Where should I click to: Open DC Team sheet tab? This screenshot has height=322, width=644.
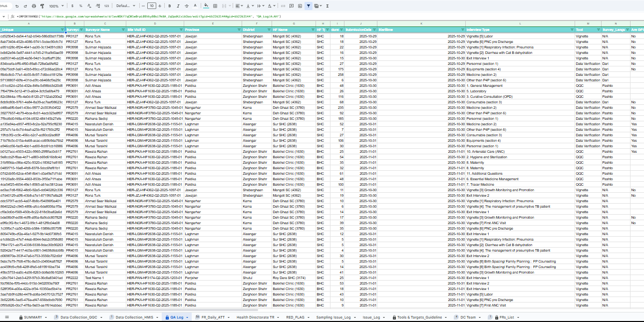pyautogui.click(x=468, y=317)
